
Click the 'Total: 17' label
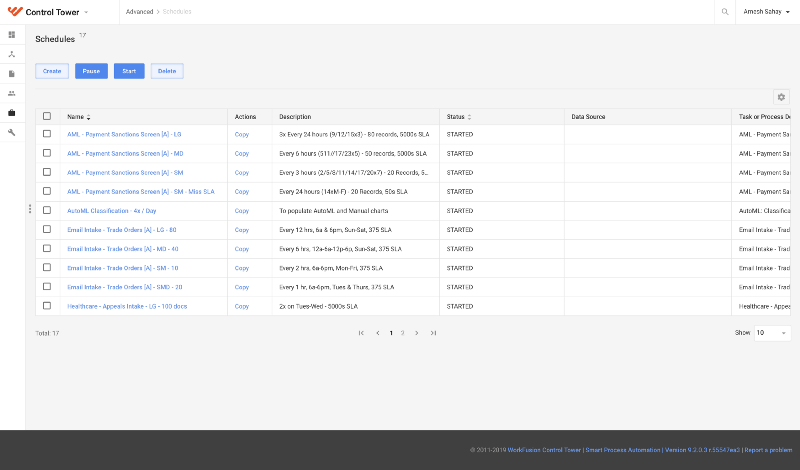(47, 333)
